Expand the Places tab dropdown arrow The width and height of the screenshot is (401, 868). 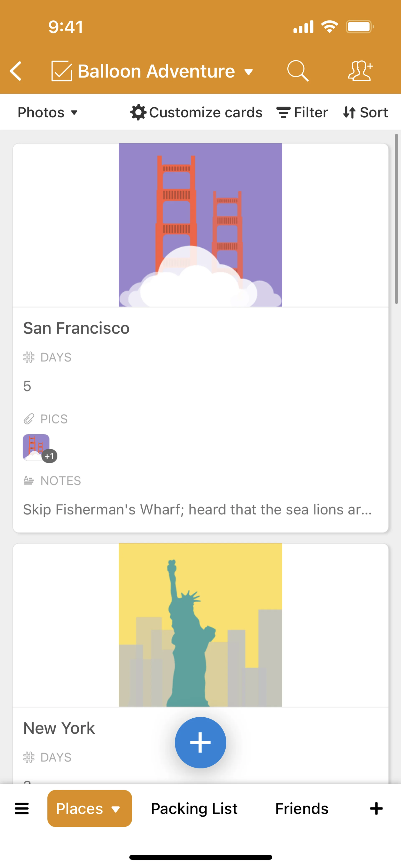point(116,809)
